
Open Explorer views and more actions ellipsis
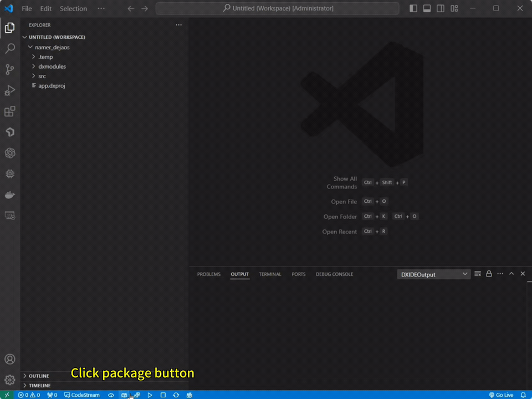[x=178, y=25]
